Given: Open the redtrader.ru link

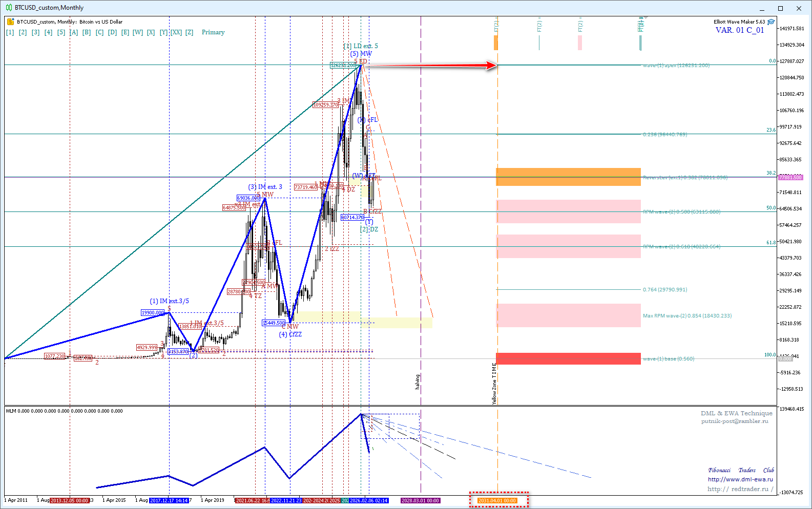Looking at the screenshot, I should pos(740,489).
